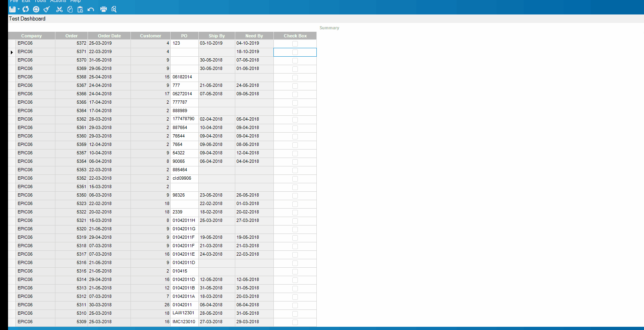Select PO value 777 cell

pyautogui.click(x=184, y=86)
